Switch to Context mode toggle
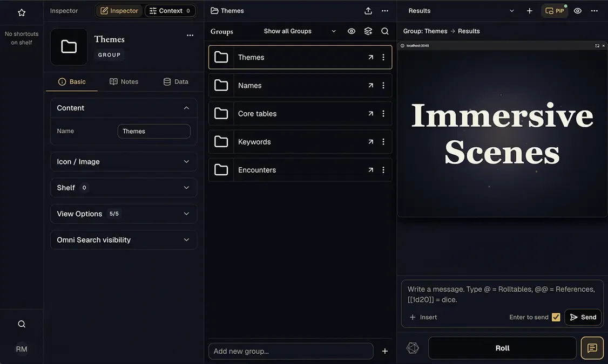 170,11
